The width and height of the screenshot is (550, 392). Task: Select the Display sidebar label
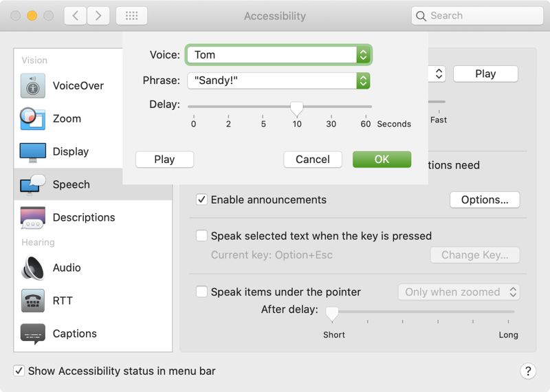(71, 151)
